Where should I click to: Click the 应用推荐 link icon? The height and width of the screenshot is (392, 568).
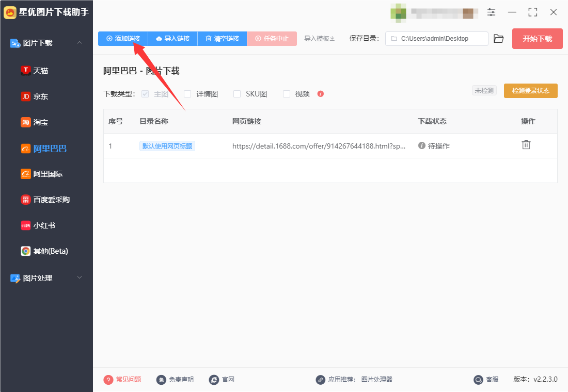click(320, 379)
